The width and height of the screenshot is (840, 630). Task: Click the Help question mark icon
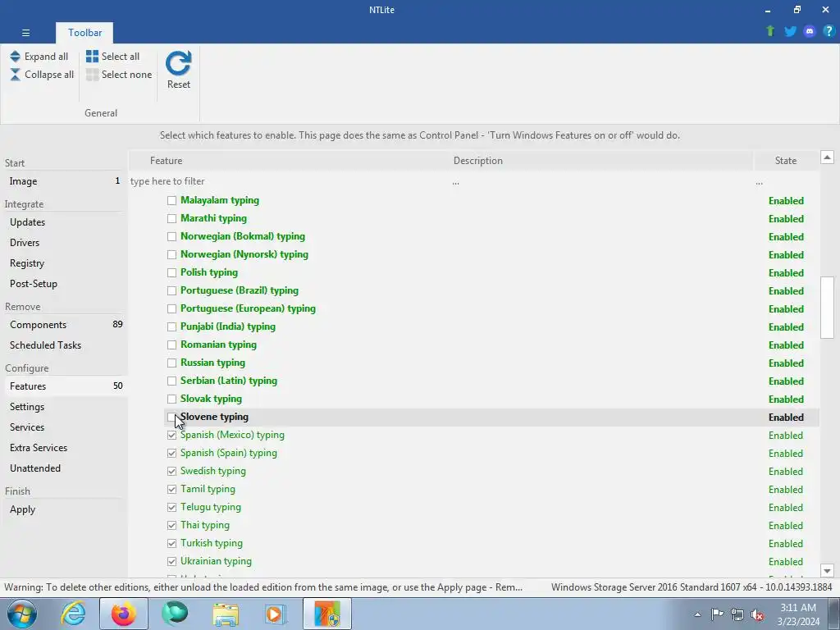coord(829,31)
